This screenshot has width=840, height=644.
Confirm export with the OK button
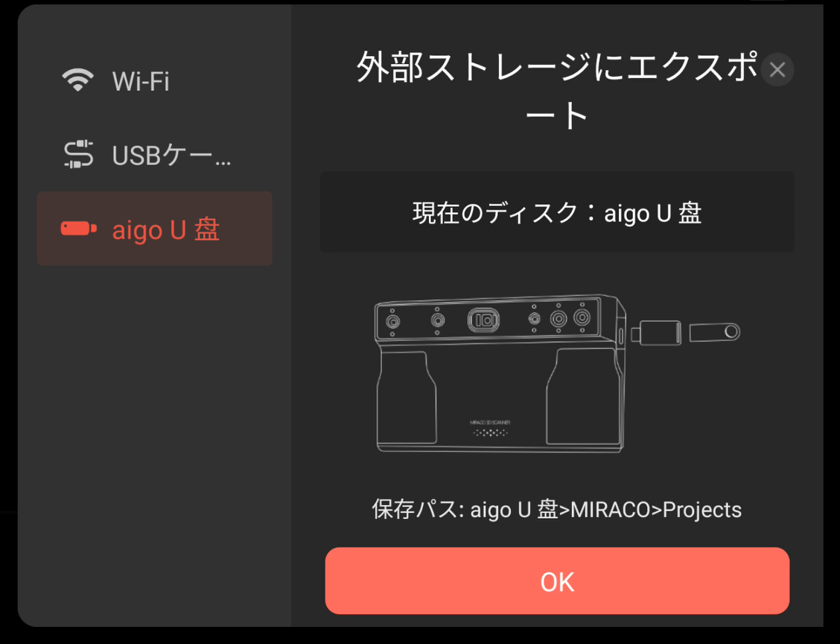coord(557,581)
